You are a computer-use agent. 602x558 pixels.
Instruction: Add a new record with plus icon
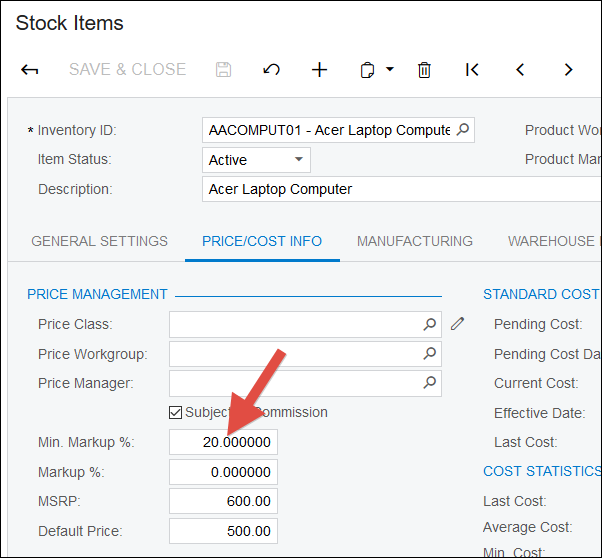(319, 70)
